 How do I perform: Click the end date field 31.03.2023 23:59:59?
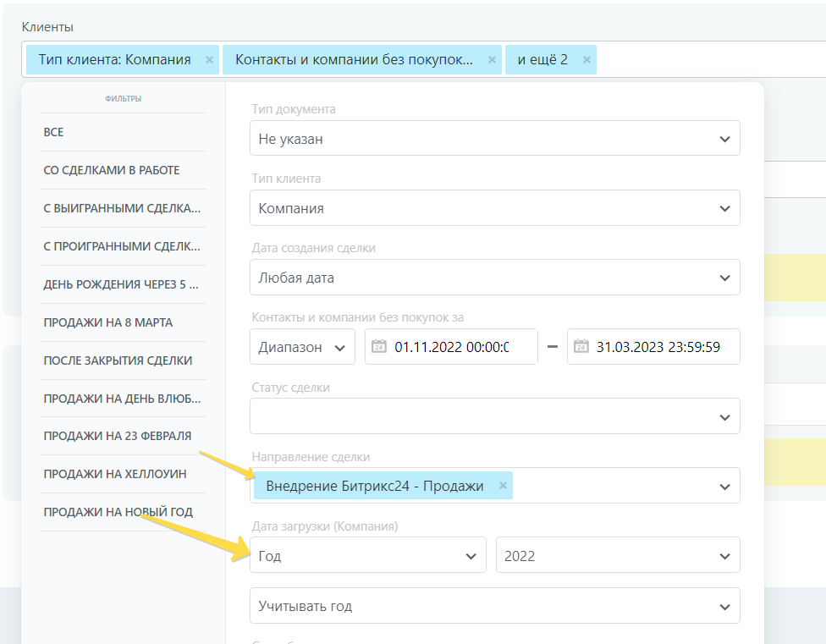(658, 347)
